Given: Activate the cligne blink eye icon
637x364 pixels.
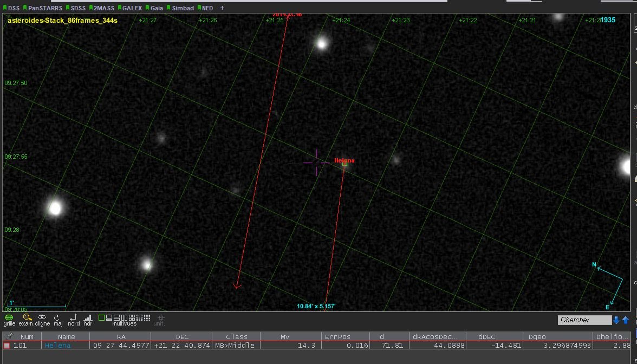Looking at the screenshot, I should [42, 318].
